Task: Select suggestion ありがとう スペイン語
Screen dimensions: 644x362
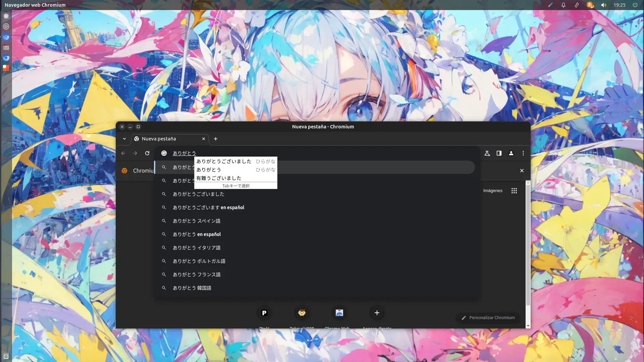Action: pyautogui.click(x=197, y=221)
